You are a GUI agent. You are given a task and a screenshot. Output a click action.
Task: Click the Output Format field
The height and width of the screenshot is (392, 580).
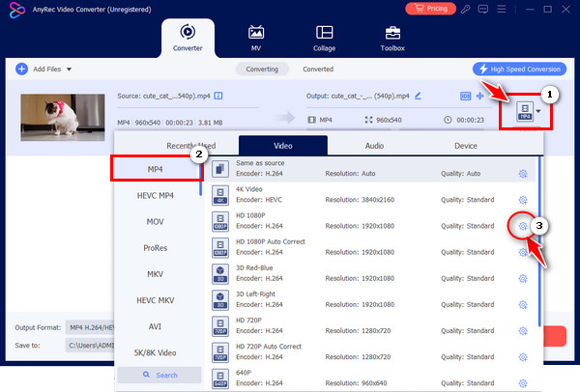tap(90, 327)
